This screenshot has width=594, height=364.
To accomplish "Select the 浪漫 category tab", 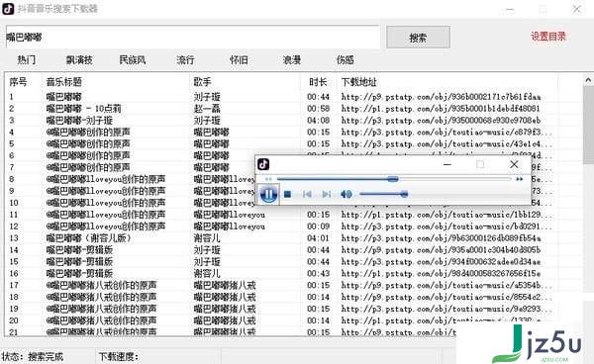I will pyautogui.click(x=292, y=59).
